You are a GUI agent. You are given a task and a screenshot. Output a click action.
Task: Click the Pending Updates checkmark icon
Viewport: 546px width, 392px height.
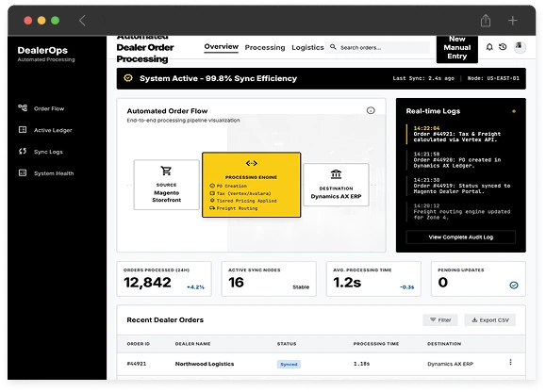[514, 286]
